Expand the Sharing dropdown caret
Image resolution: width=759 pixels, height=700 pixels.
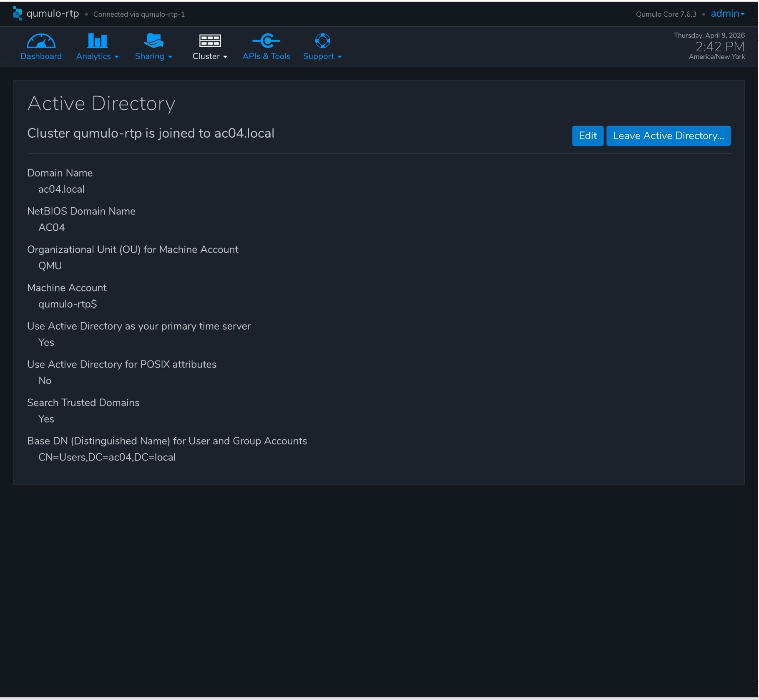170,57
